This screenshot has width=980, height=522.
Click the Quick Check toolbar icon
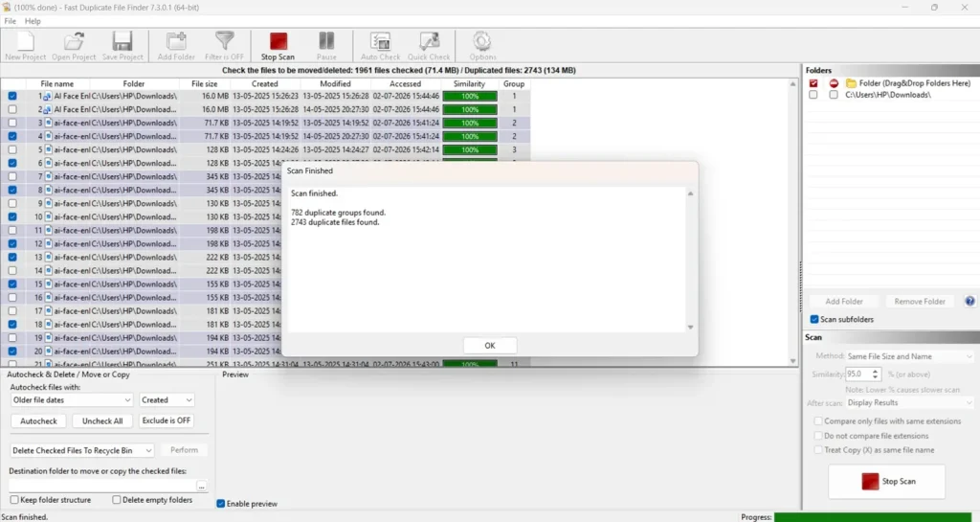[429, 42]
